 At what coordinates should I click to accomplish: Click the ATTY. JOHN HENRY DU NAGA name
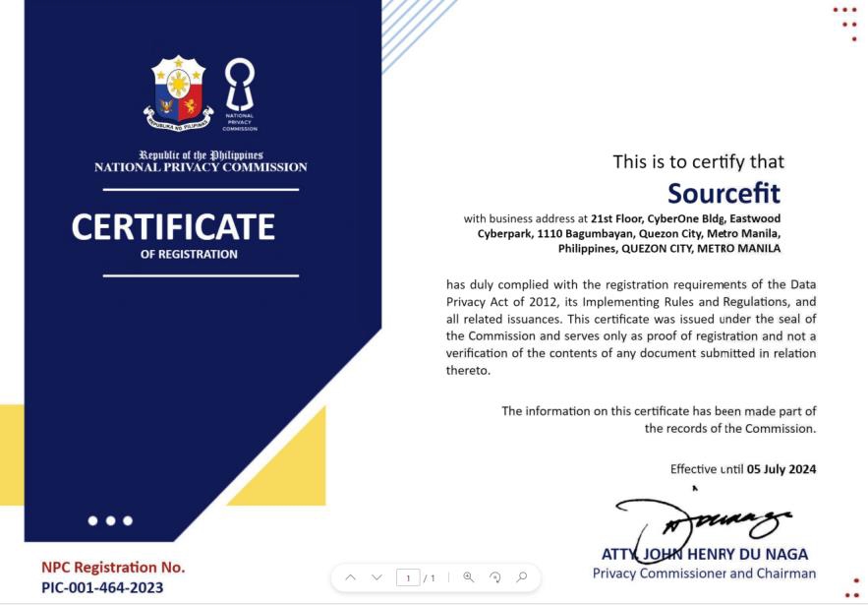(705, 554)
